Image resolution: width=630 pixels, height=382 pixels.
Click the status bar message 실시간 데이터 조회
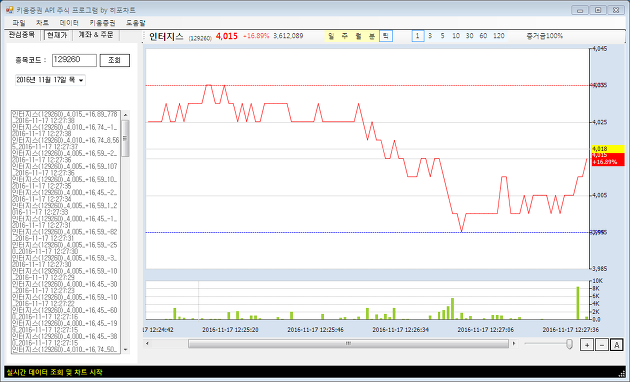click(54, 372)
